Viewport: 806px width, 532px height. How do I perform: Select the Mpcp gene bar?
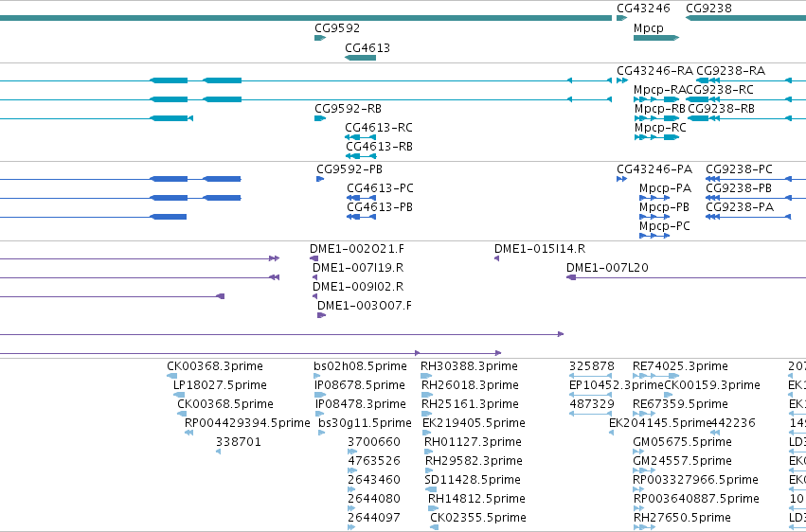656,38
